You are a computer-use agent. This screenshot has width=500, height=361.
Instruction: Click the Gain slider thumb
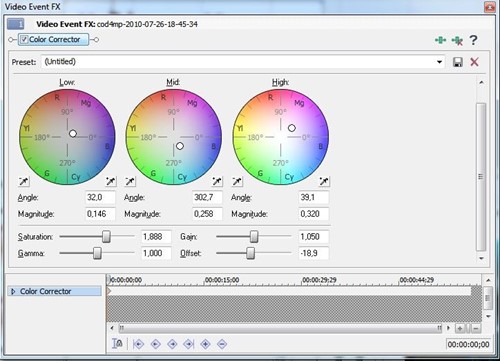[254, 237]
